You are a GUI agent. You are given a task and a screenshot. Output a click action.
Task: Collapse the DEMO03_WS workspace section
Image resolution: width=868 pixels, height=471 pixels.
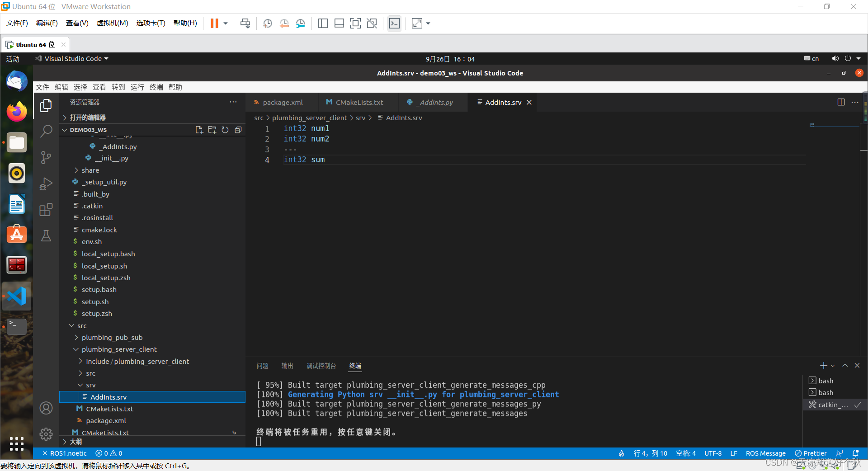(88, 130)
